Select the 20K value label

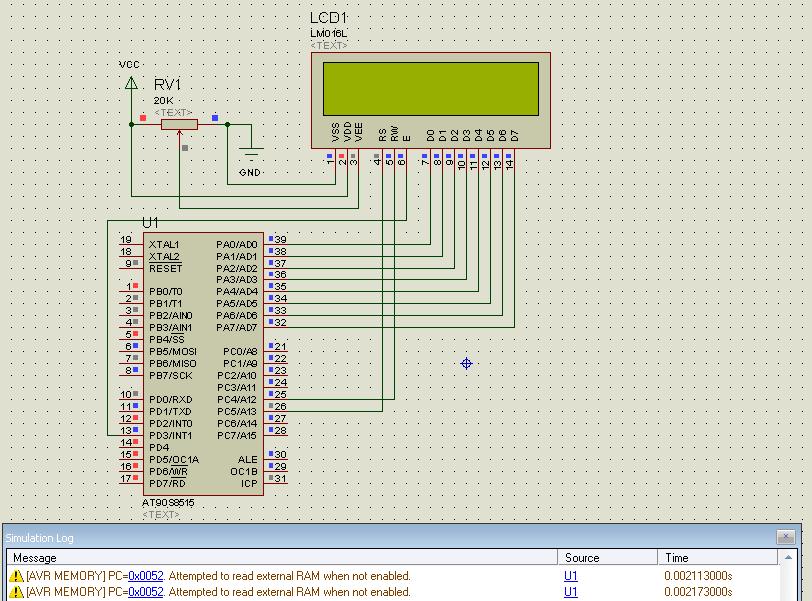click(164, 100)
